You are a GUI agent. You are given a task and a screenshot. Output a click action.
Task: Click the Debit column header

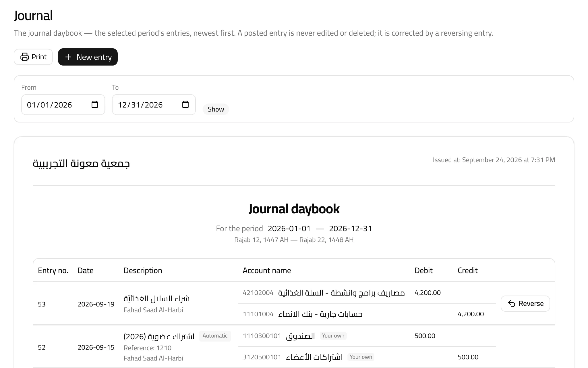pos(423,271)
